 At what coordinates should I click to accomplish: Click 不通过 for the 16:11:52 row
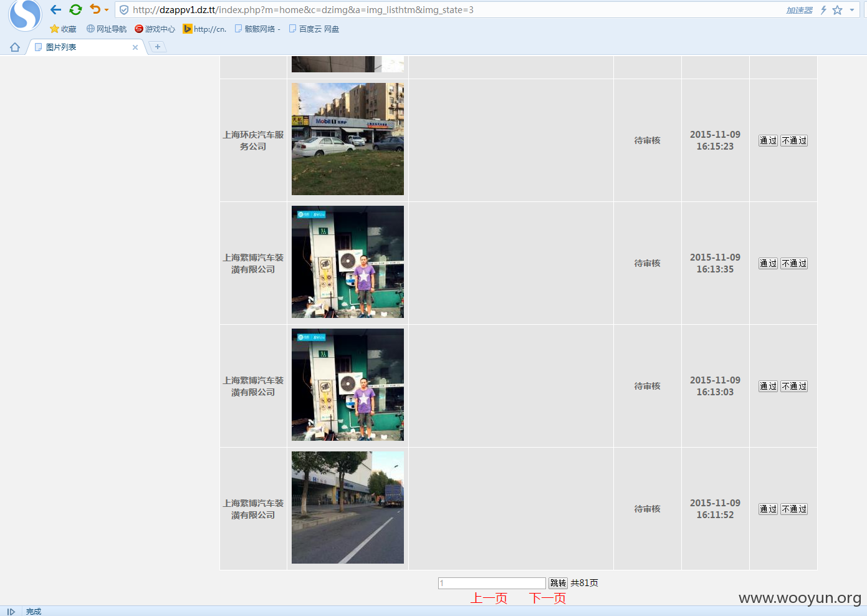pos(794,509)
